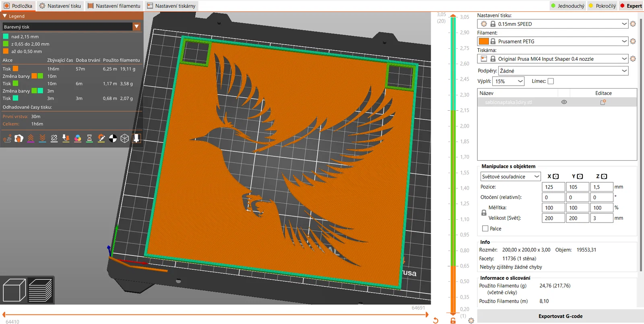Open the Nastavení filamentu tab
This screenshot has width=644, height=324.
tap(114, 6)
